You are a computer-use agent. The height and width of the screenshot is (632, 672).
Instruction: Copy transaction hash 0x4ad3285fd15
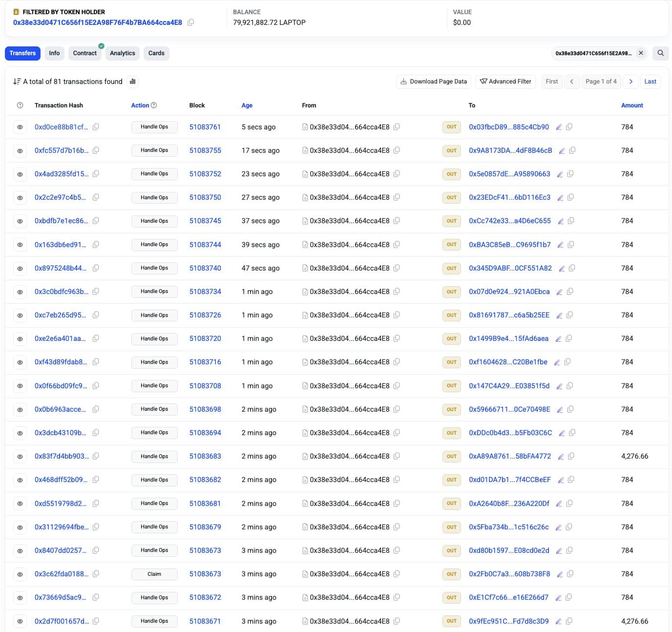click(96, 174)
